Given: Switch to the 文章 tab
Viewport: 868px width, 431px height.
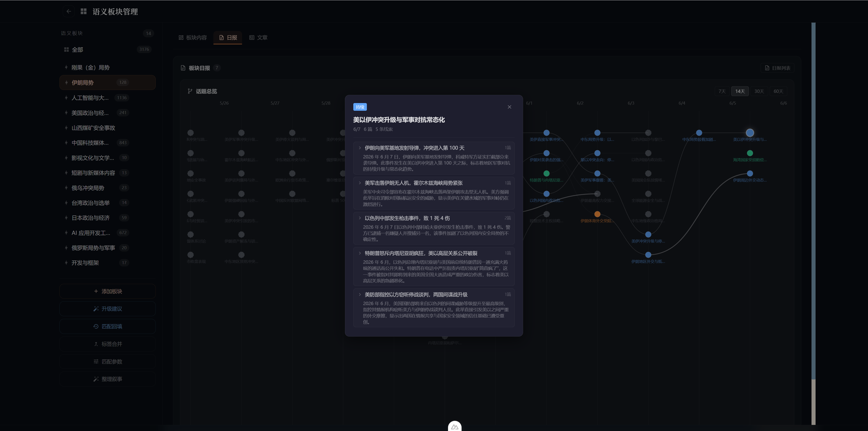Looking at the screenshot, I should [258, 38].
